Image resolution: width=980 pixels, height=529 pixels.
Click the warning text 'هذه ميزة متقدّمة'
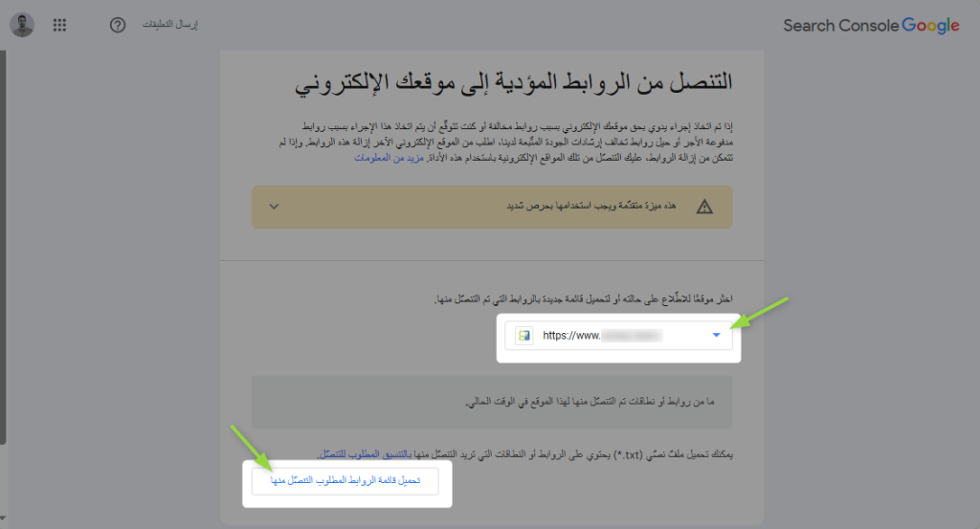591,206
